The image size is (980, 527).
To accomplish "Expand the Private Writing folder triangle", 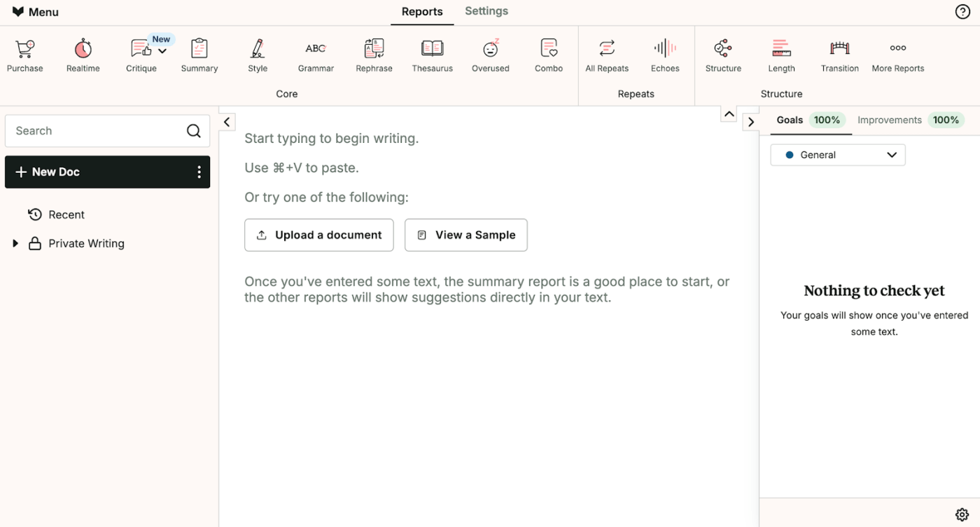I will 15,244.
